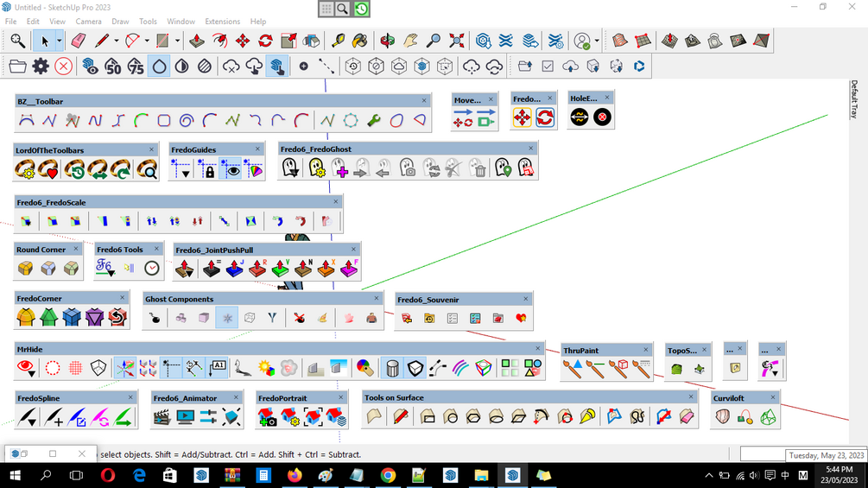Click the color wheel icon in MrHide
The image size is (868, 488).
pos(364,368)
